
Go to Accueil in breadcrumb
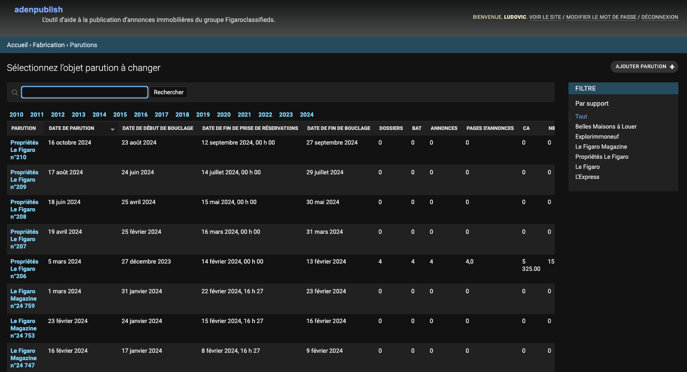pyautogui.click(x=17, y=45)
